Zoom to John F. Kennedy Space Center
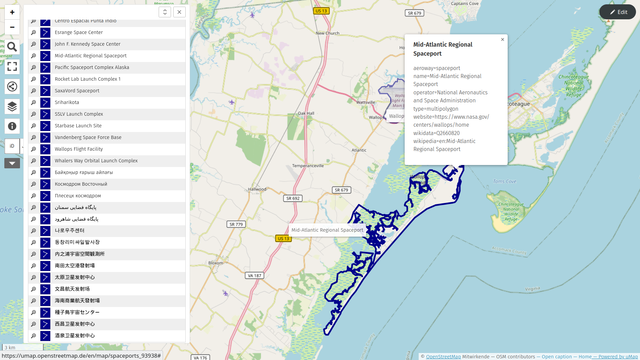This screenshot has height=360, width=640. pyautogui.click(x=33, y=44)
